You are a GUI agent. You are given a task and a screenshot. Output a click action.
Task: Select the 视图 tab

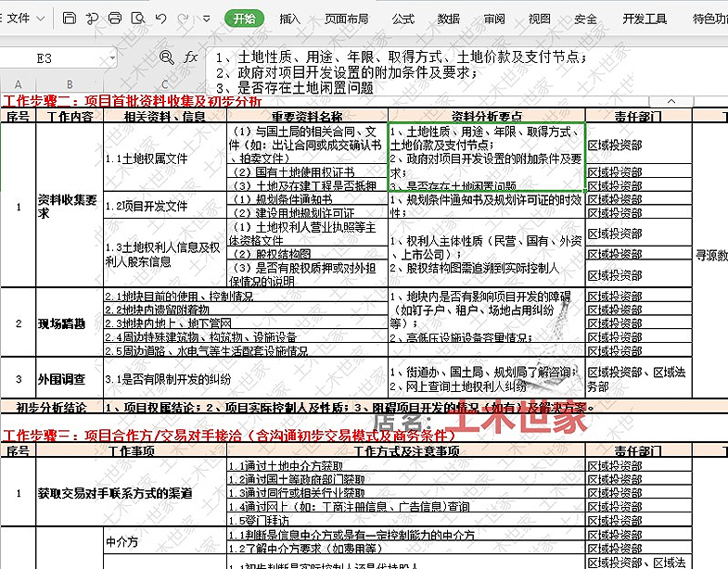[x=540, y=19]
